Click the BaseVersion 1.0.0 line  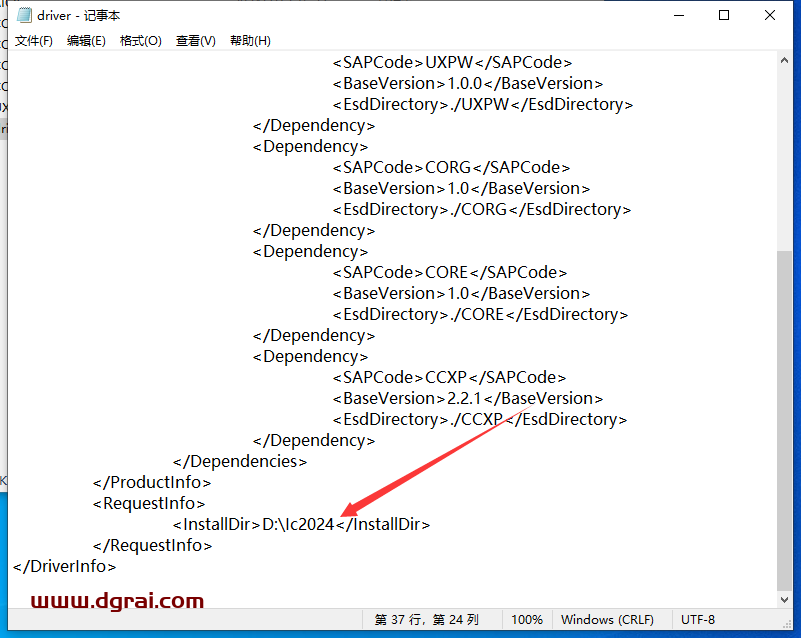(x=468, y=83)
